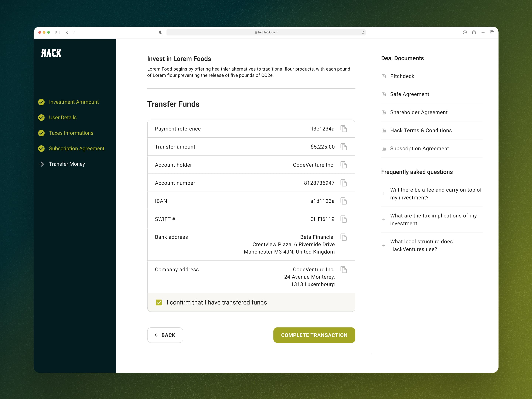Screen dimensions: 532x399
Task: Copy the payment reference value
Action: pos(344,129)
